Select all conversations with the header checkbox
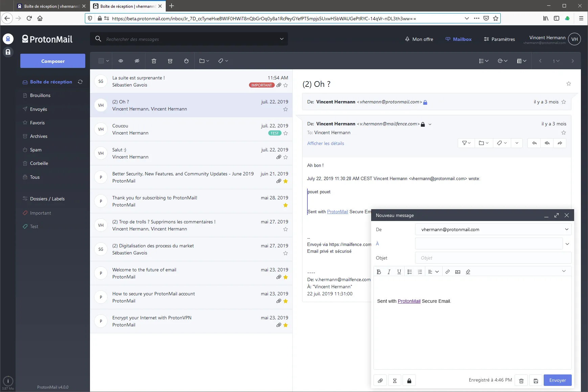Viewport: 588px width, 392px height. (x=101, y=61)
